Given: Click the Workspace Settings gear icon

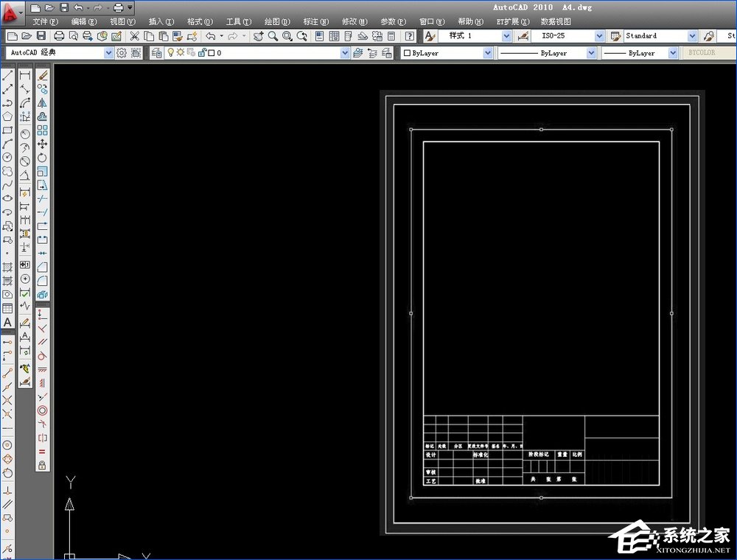Looking at the screenshot, I should 122,53.
